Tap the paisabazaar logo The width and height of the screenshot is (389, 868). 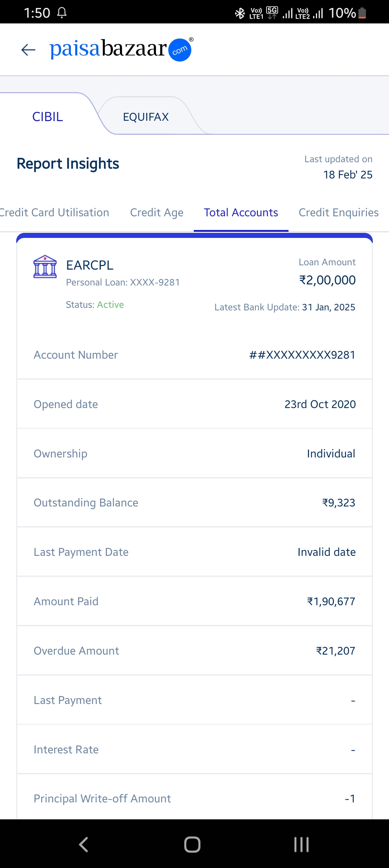pyautogui.click(x=121, y=49)
